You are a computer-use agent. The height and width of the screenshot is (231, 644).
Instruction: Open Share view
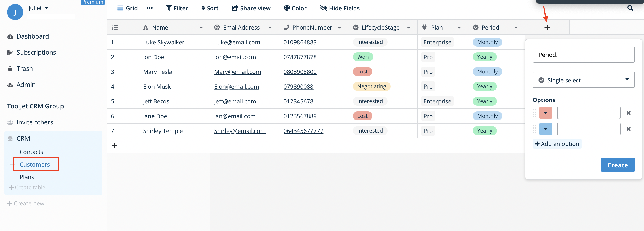click(251, 8)
